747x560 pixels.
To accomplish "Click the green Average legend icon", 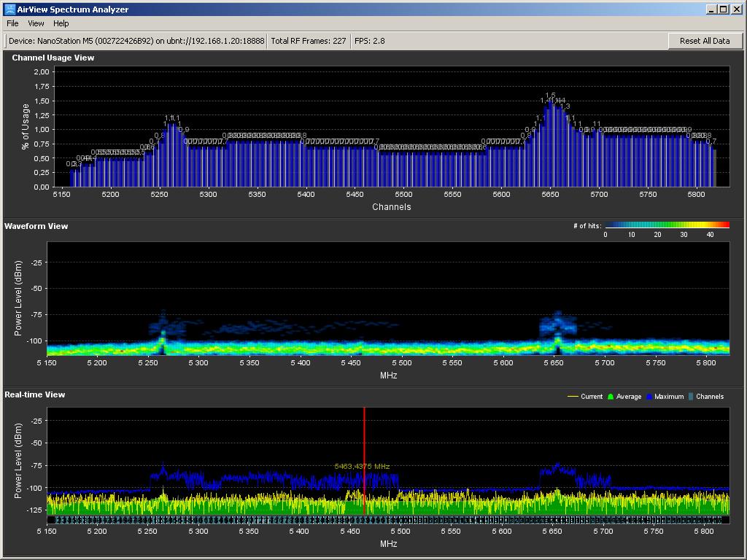I will tap(611, 397).
